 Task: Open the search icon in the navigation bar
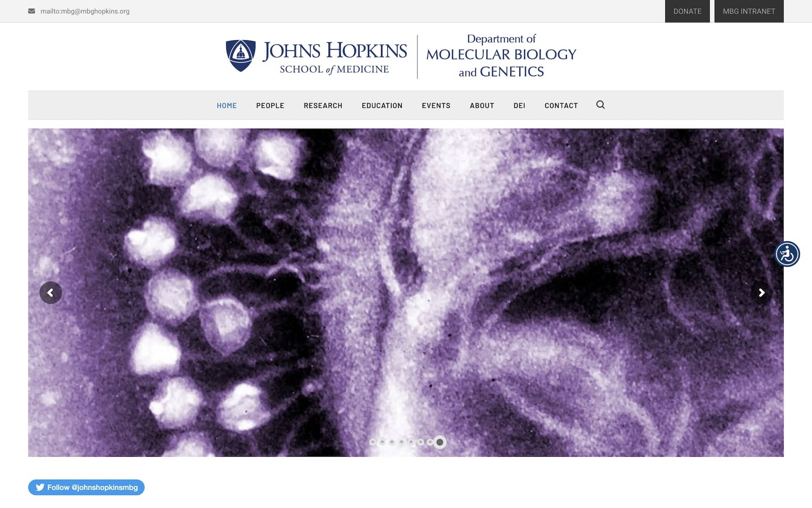[600, 105]
